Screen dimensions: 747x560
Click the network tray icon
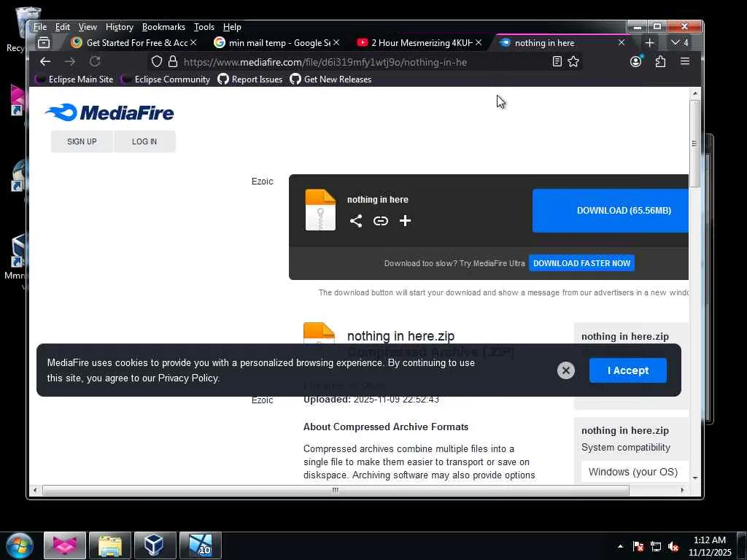click(x=656, y=547)
